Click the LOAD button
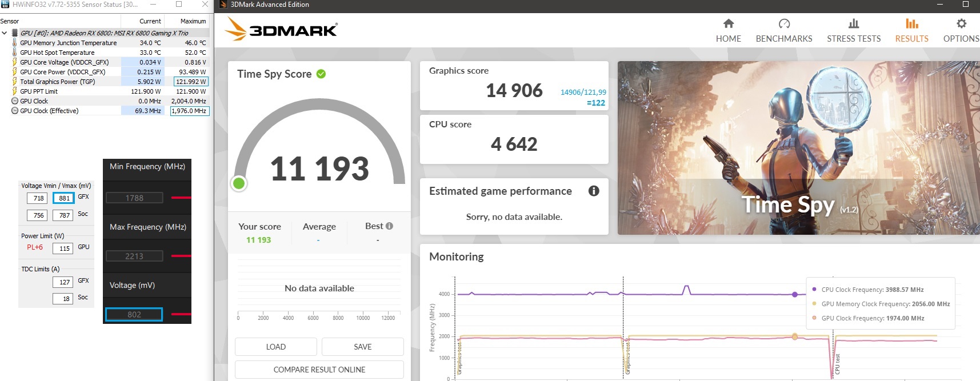This screenshot has width=980, height=381. [276, 347]
